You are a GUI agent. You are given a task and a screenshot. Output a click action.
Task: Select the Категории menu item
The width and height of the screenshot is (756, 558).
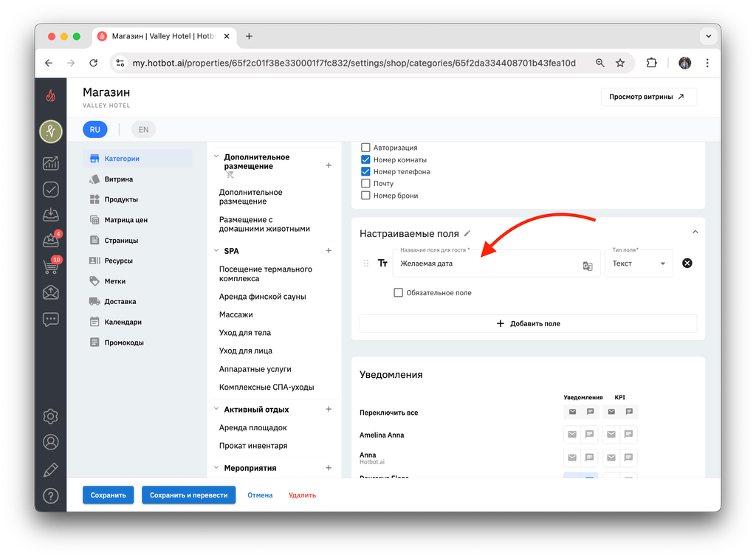click(x=138, y=159)
